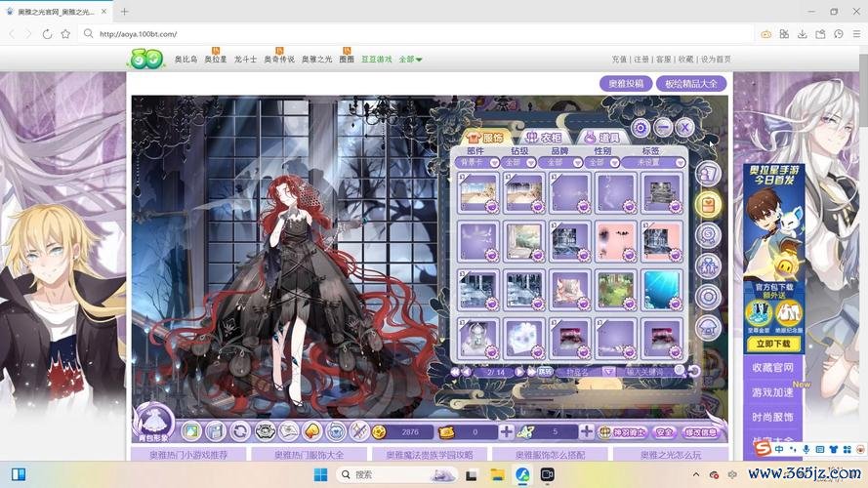Add more star currency with second plus button
The height and width of the screenshot is (488, 868).
pyautogui.click(x=586, y=431)
